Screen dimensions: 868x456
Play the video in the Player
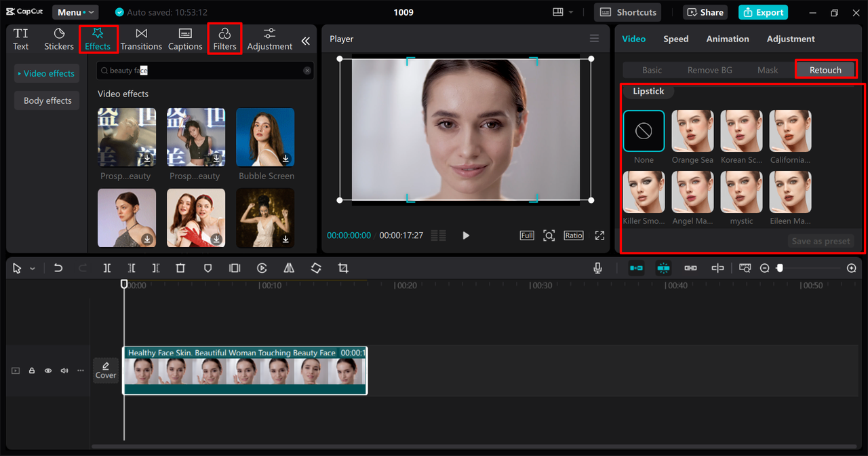[466, 235]
